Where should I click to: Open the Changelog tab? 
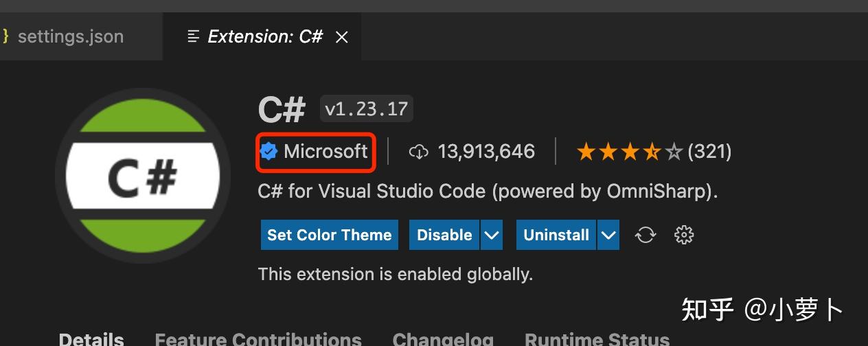443,339
